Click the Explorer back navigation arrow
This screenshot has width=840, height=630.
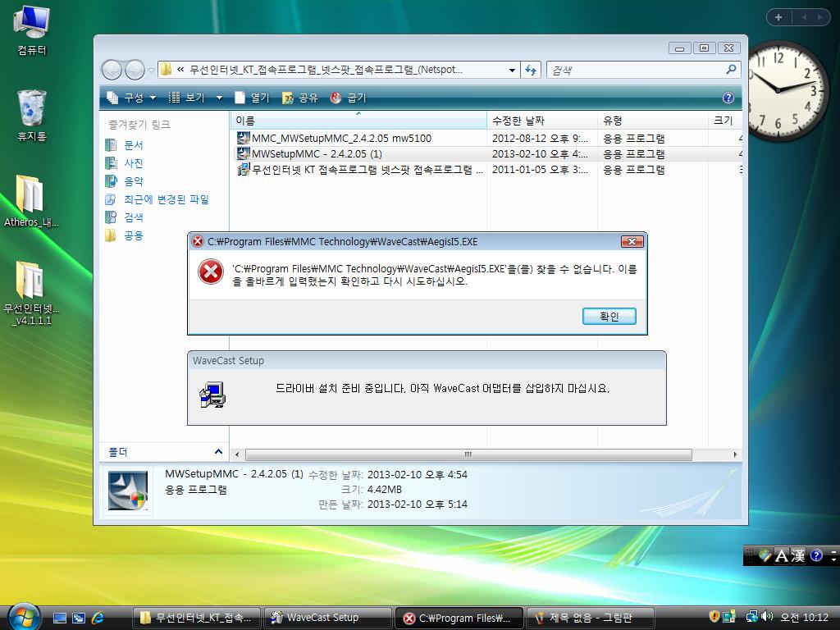(x=112, y=70)
